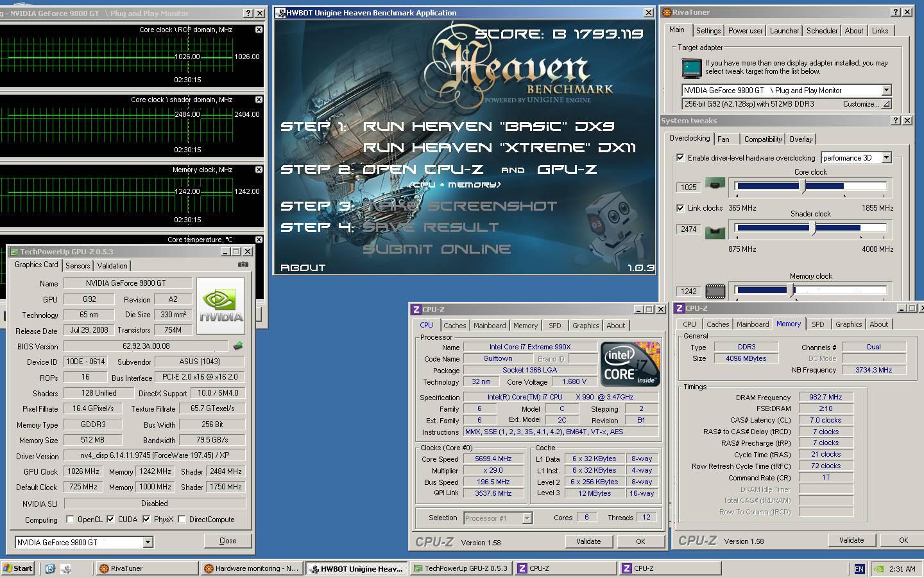Image resolution: width=924 pixels, height=578 pixels.
Task: Toggle OpenCL checkbox in GPU-Z
Action: (70, 520)
